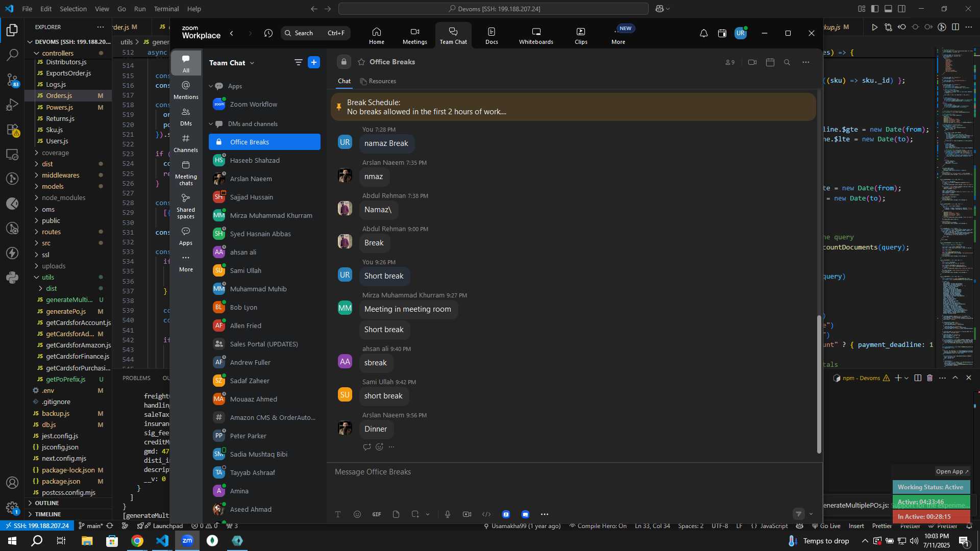This screenshot has height=551, width=980.
Task: Open Source Control with 83 badge
Action: click(12, 80)
